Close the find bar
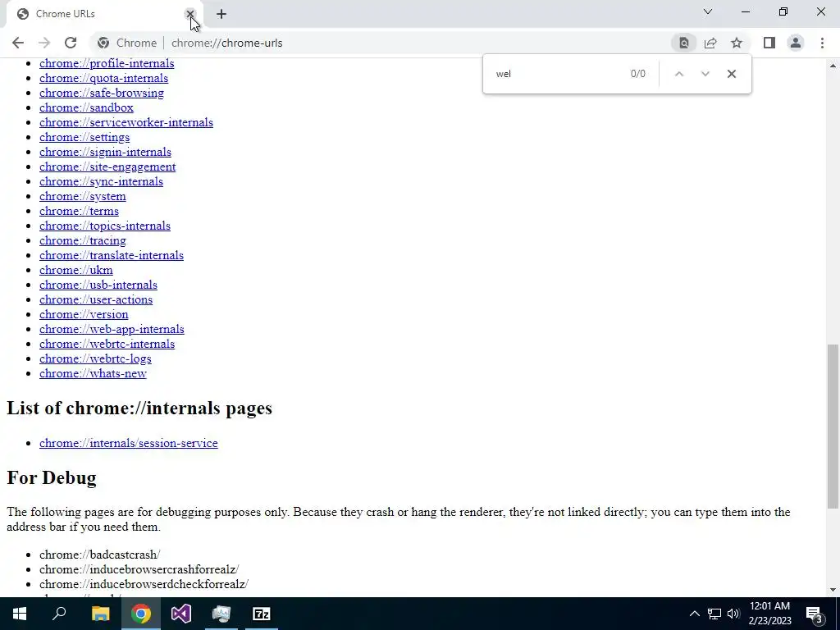Image resolution: width=840 pixels, height=630 pixels. click(731, 74)
